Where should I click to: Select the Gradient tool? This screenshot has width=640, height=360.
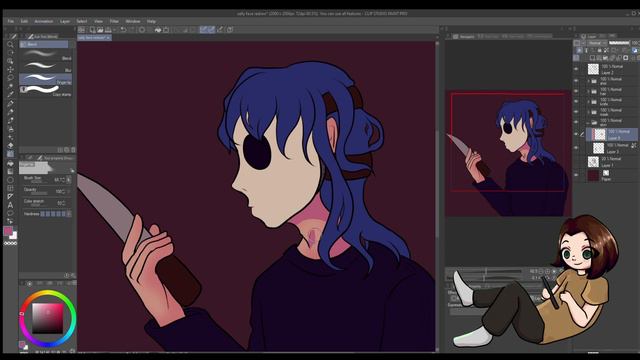coord(10,171)
